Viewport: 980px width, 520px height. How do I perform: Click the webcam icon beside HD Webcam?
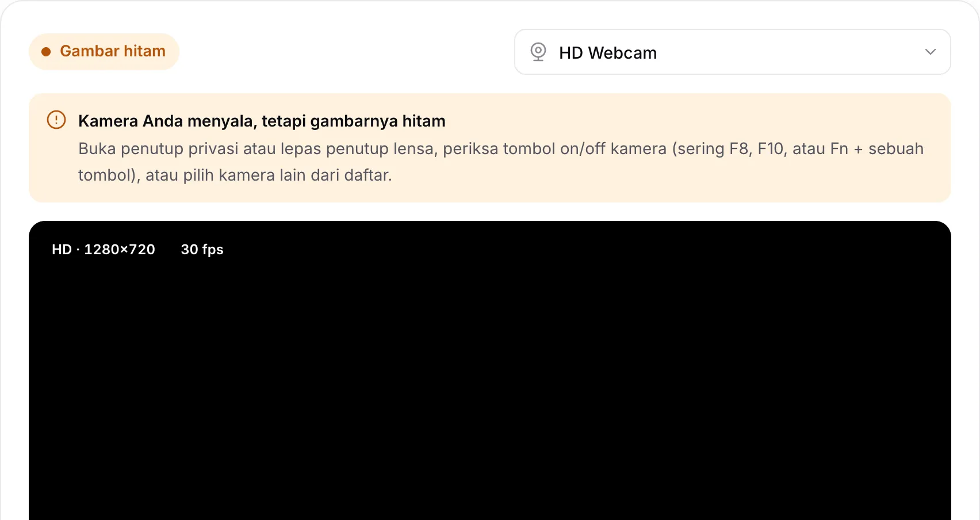(x=538, y=52)
